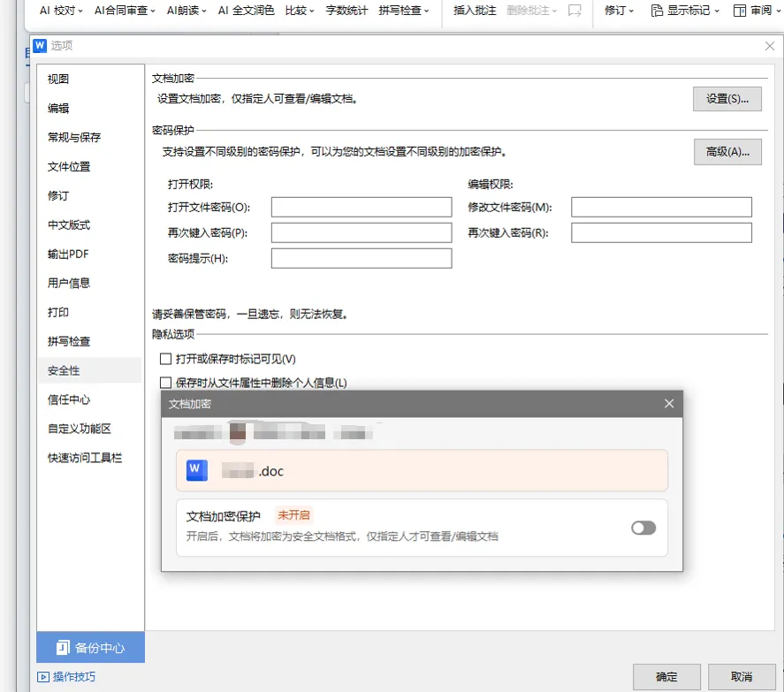Close the 选项 dialog
Image resolution: width=784 pixels, height=692 pixels.
click(x=770, y=46)
